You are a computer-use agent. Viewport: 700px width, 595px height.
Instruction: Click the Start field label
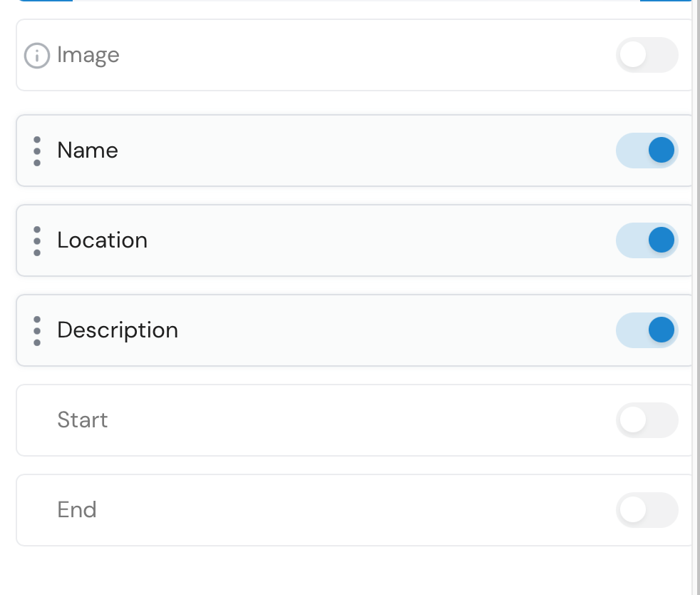pos(83,420)
